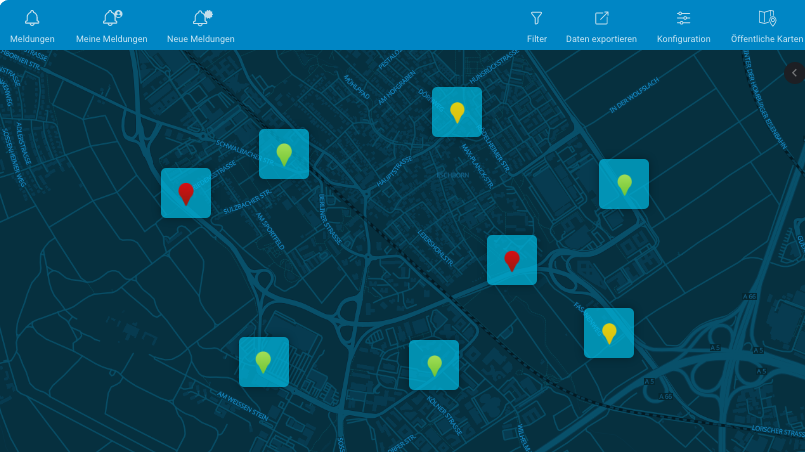Select green marker near Schwalbacher Str.

pyautogui.click(x=284, y=154)
